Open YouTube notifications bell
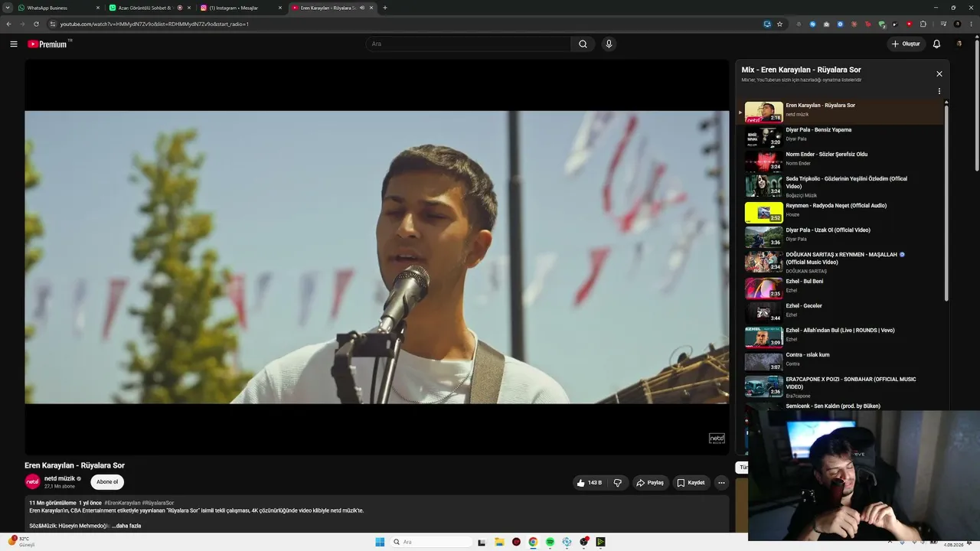The image size is (980, 551). [936, 44]
